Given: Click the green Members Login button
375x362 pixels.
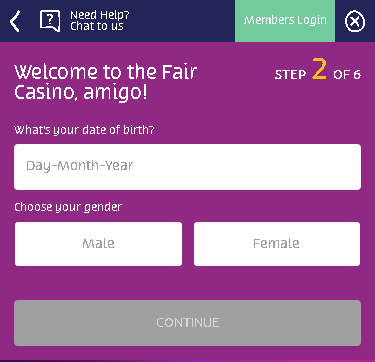Looking at the screenshot, I should point(285,21).
